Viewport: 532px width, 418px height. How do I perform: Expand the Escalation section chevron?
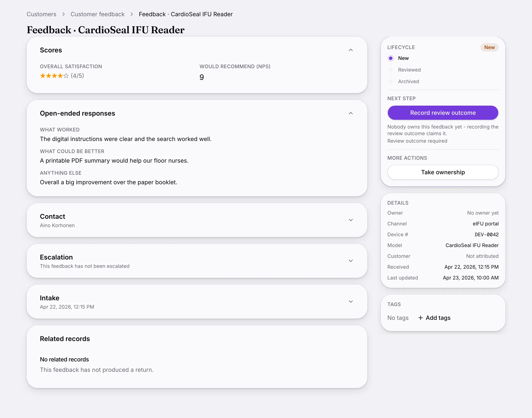click(x=351, y=261)
